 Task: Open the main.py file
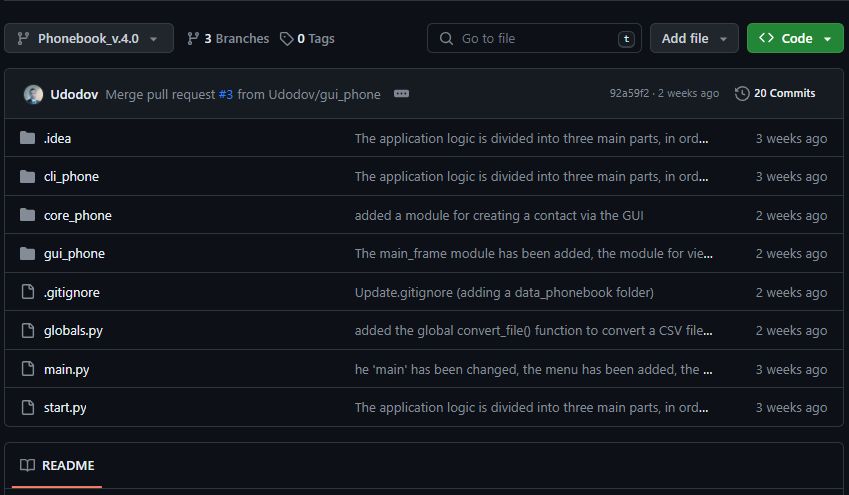(67, 369)
